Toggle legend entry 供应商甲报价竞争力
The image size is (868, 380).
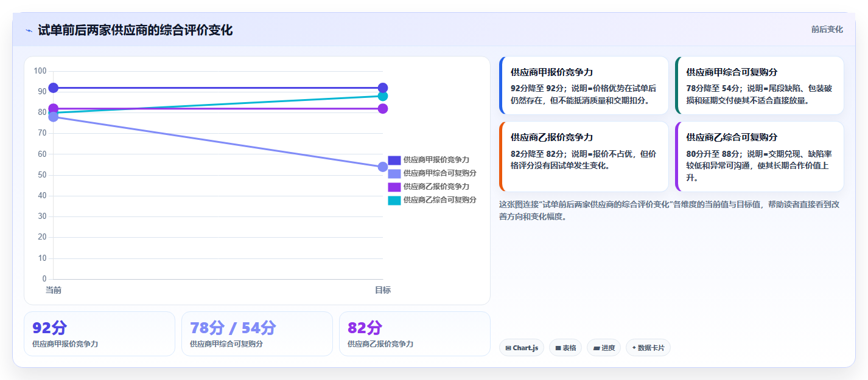[429, 160]
